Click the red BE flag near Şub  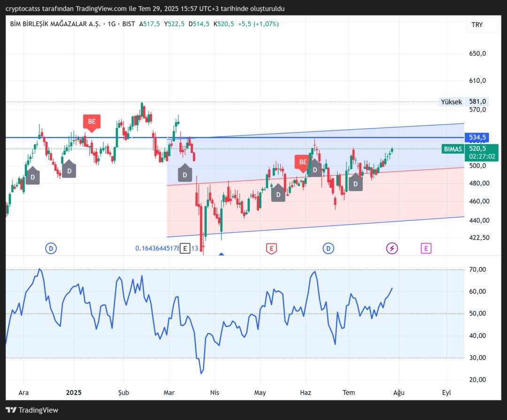tap(92, 123)
